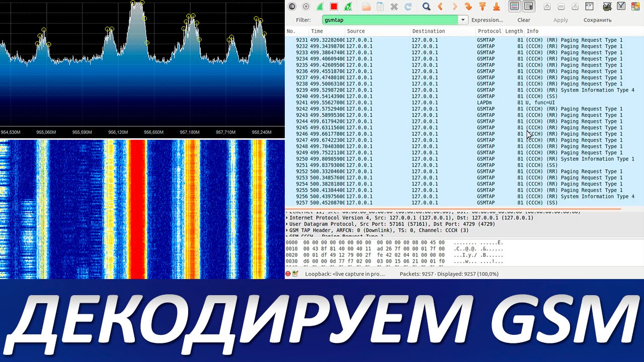
Task: Select packet 9246 Paging Request row
Action: coord(464,134)
